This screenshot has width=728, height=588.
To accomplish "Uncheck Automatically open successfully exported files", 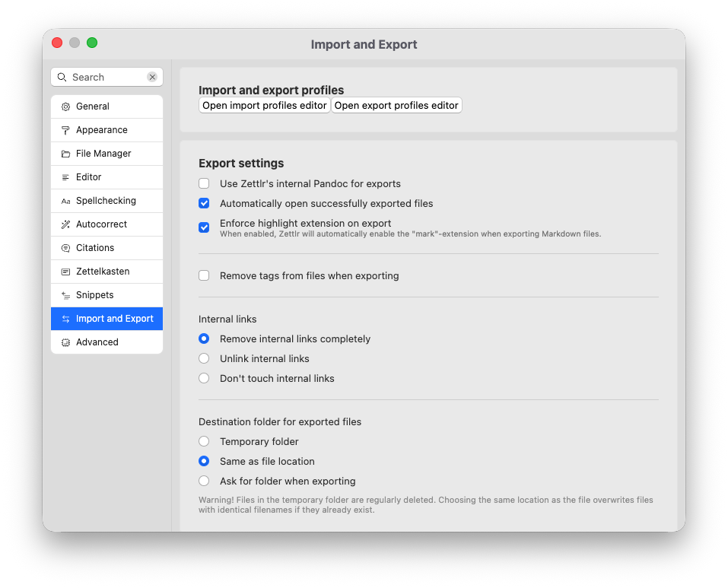I will point(204,203).
